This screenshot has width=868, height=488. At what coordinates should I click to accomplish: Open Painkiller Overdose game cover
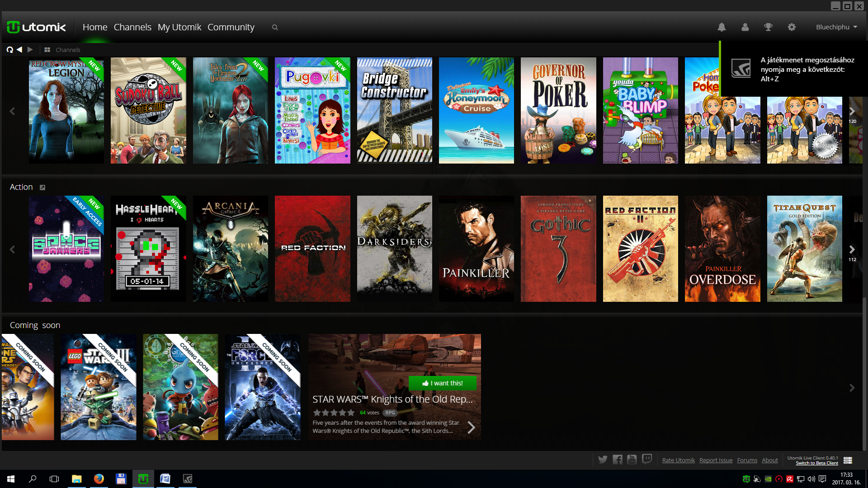722,249
